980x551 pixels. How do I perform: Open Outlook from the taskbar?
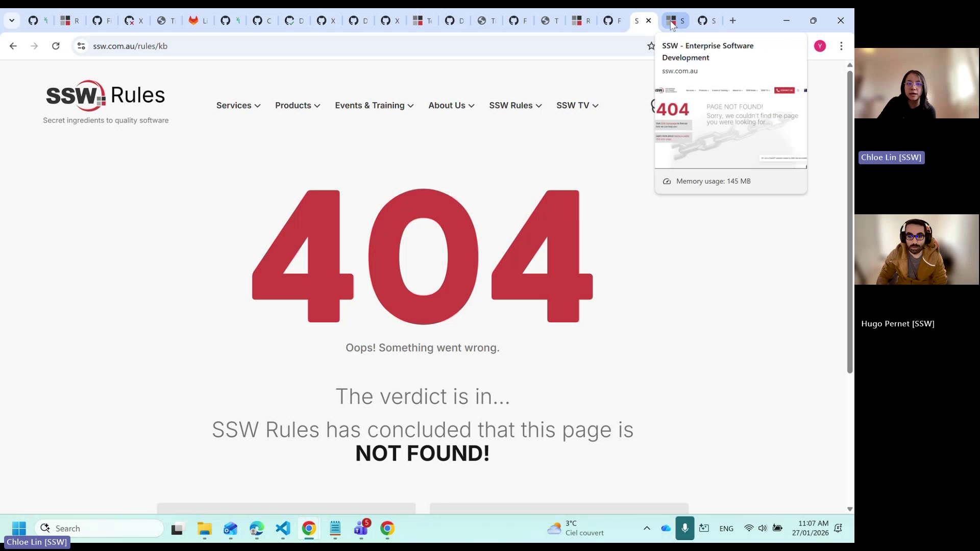pos(231,529)
